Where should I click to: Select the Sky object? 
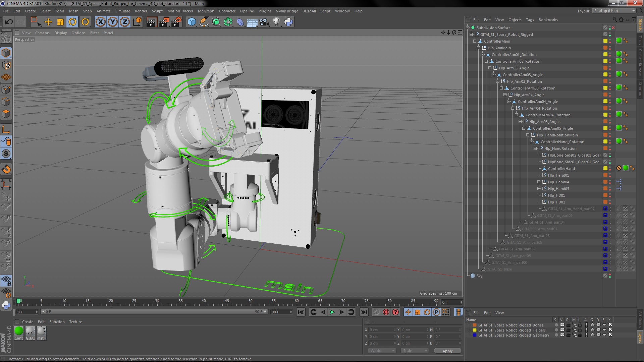pyautogui.click(x=479, y=276)
